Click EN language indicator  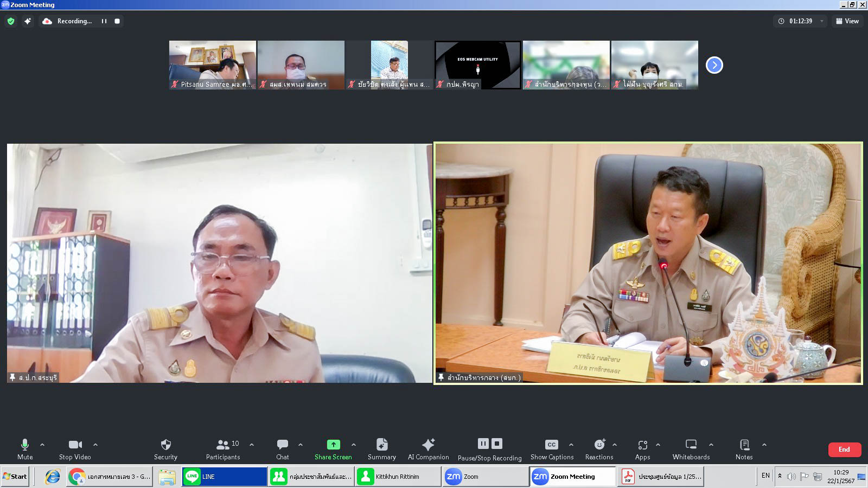tap(765, 476)
